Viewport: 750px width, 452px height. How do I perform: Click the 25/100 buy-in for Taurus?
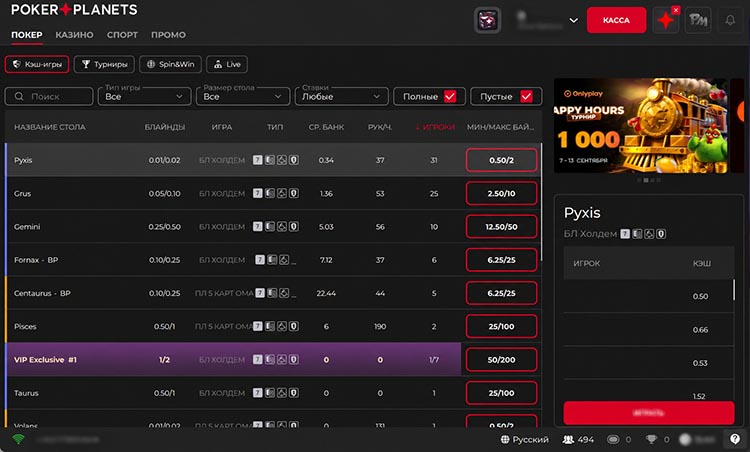[501, 393]
